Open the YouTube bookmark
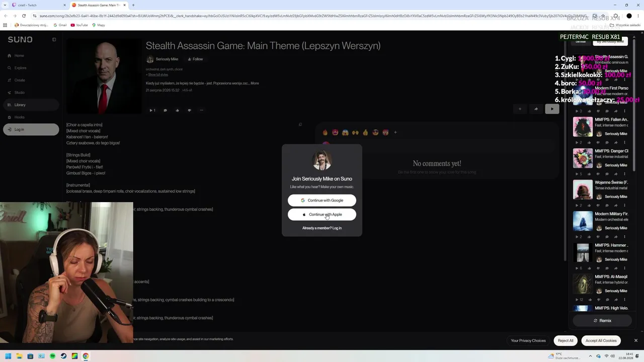The image size is (644, 362). [79, 25]
